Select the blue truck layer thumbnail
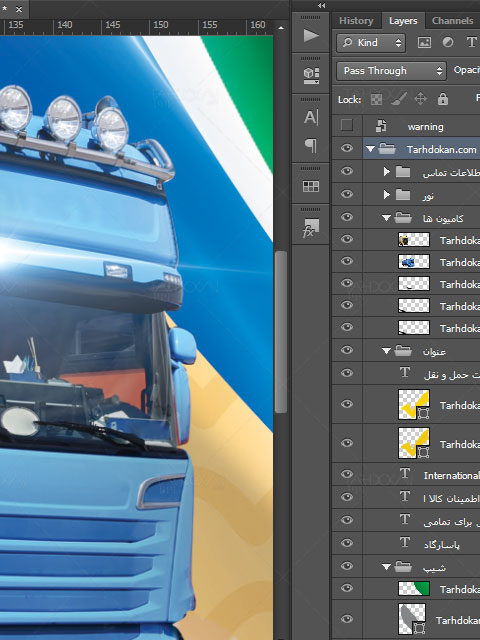Image resolution: width=480 pixels, height=640 pixels. click(413, 261)
